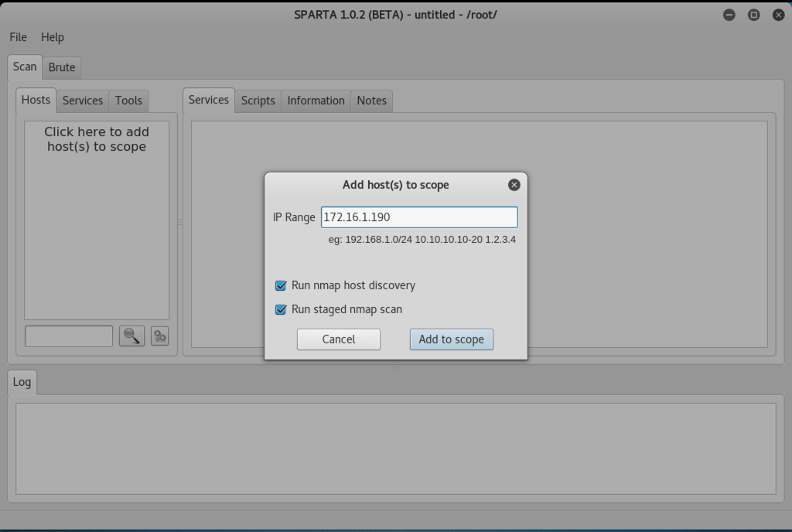Uncheck Run staged nmap scan
This screenshot has height=532, width=792.
280,309
